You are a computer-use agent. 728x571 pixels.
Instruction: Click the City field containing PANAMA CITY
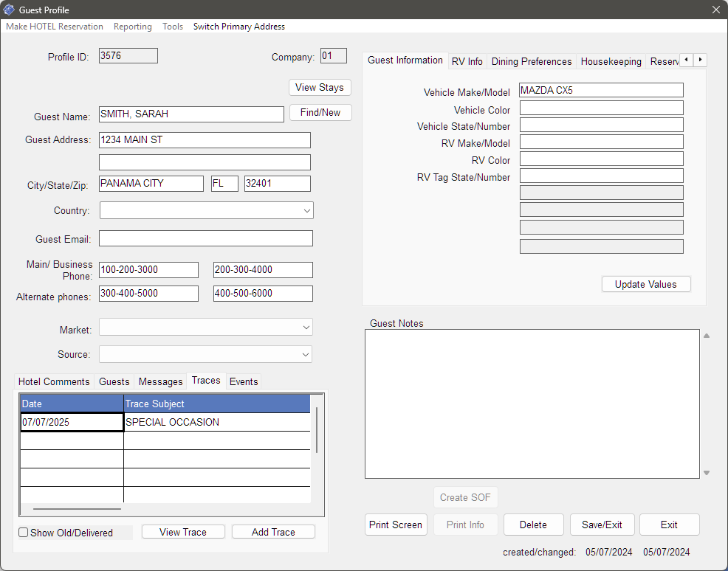pos(151,184)
